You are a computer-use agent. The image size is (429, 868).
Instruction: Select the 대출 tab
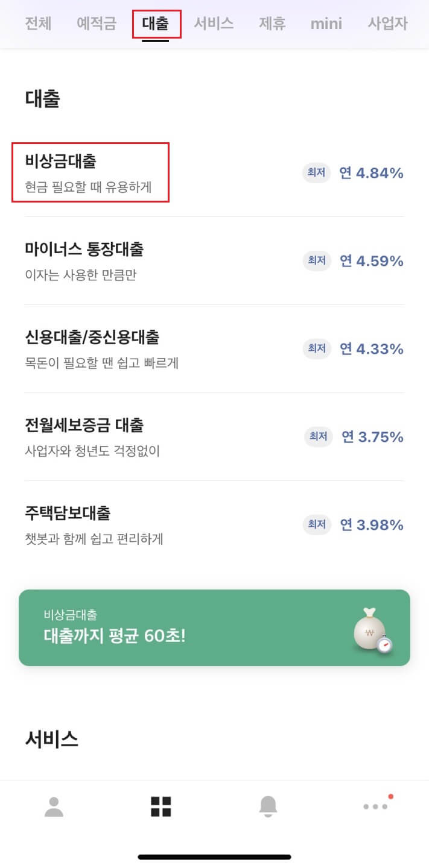tap(157, 24)
